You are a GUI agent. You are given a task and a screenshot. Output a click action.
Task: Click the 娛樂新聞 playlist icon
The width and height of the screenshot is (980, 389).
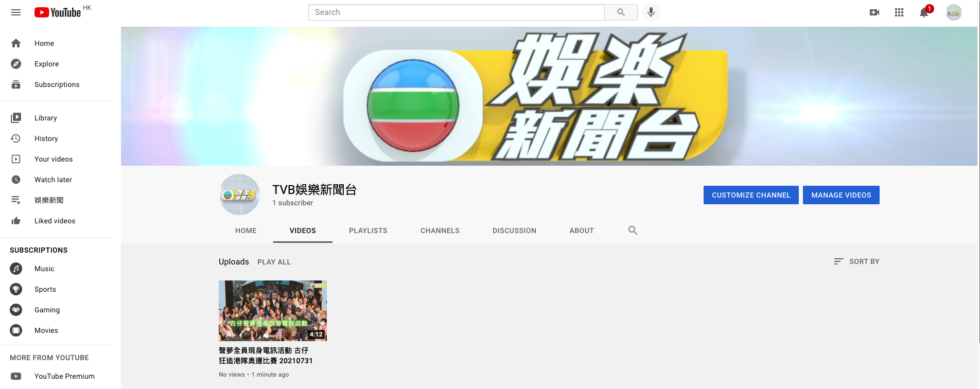tap(16, 200)
